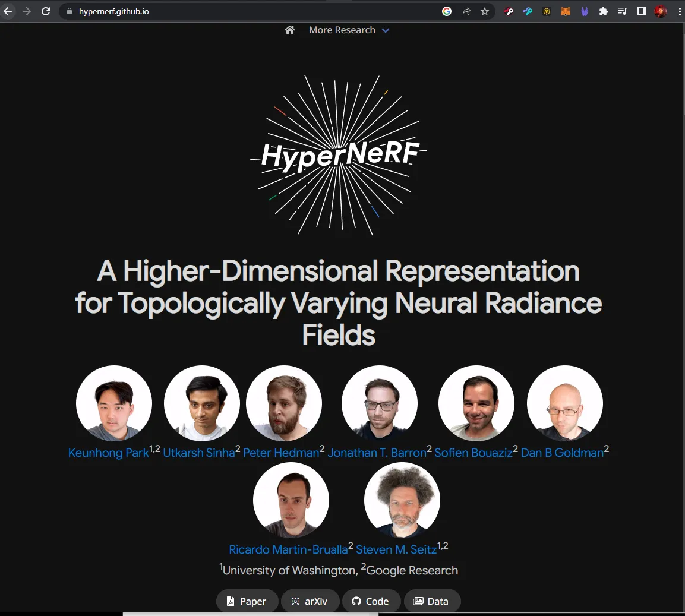Viewport: 685px width, 616px height.
Task: Open Sofien Bouaziz's author link
Action: [x=473, y=453]
